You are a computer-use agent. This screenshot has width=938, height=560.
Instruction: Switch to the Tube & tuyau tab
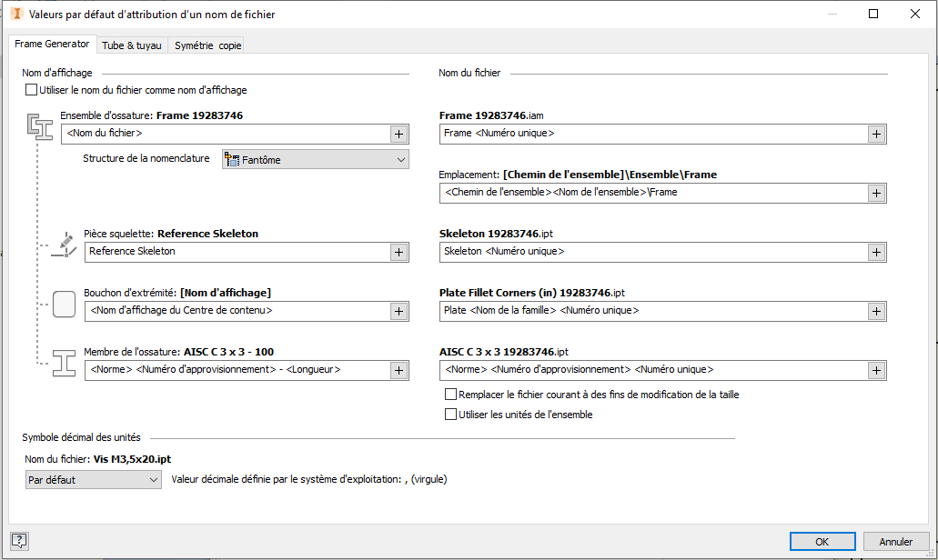click(x=131, y=45)
